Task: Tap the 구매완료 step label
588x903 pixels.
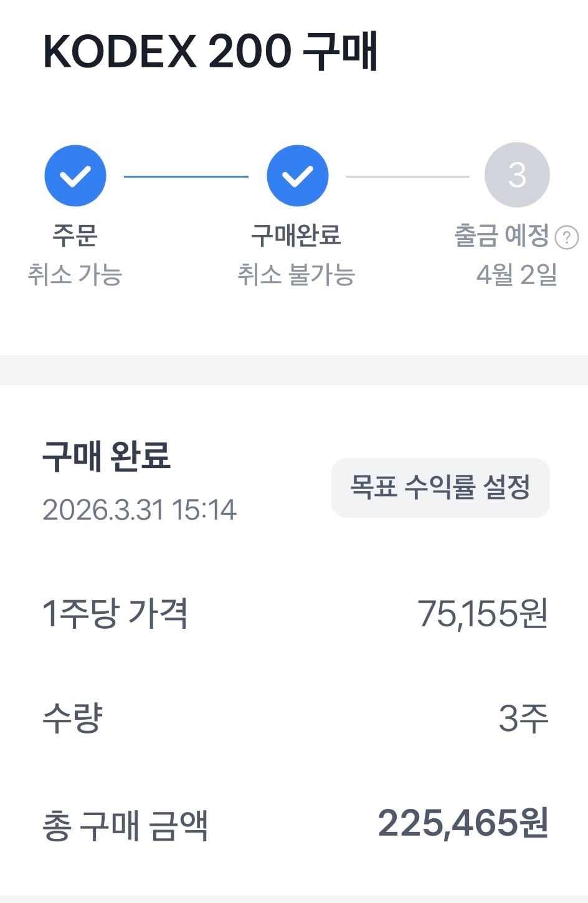Action: coord(296,236)
